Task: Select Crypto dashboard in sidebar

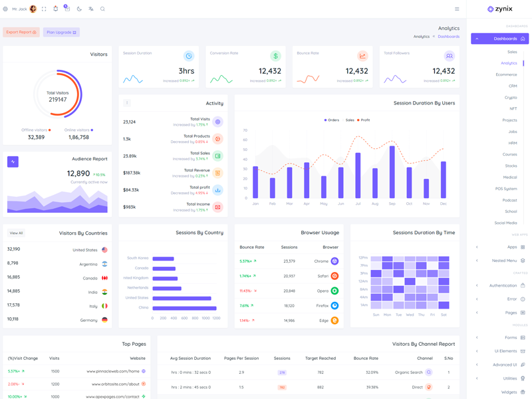Action: tap(510, 97)
